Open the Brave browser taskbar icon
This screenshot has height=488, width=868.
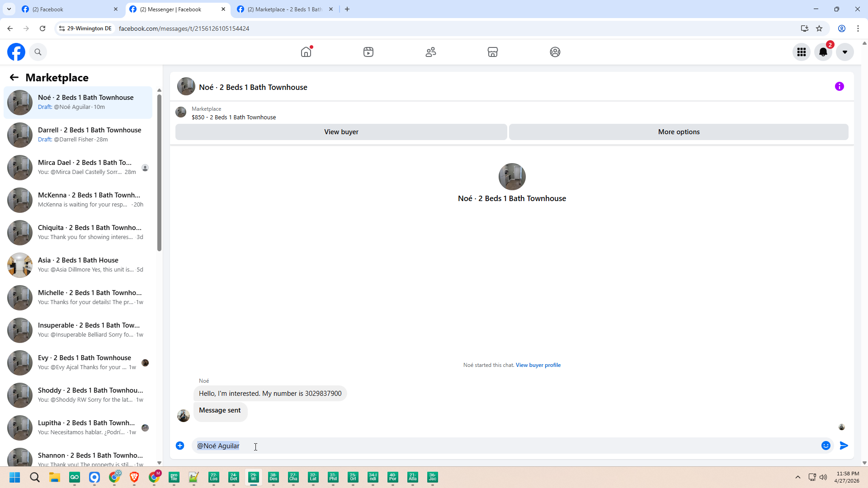(x=134, y=477)
